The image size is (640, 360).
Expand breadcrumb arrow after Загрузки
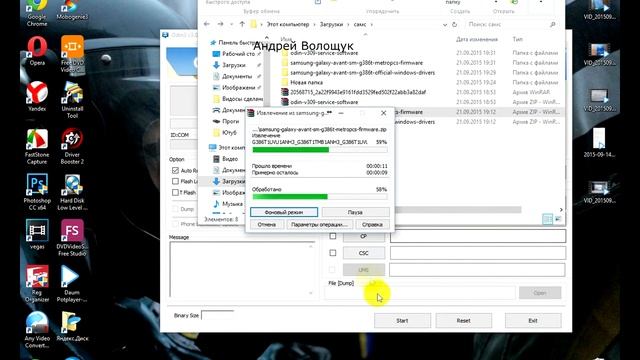[x=349, y=24]
